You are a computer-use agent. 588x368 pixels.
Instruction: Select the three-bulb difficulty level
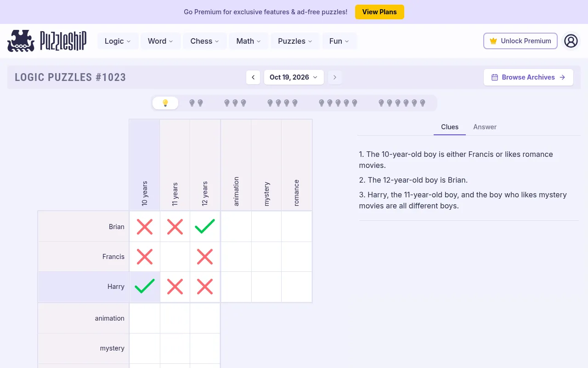235,103
